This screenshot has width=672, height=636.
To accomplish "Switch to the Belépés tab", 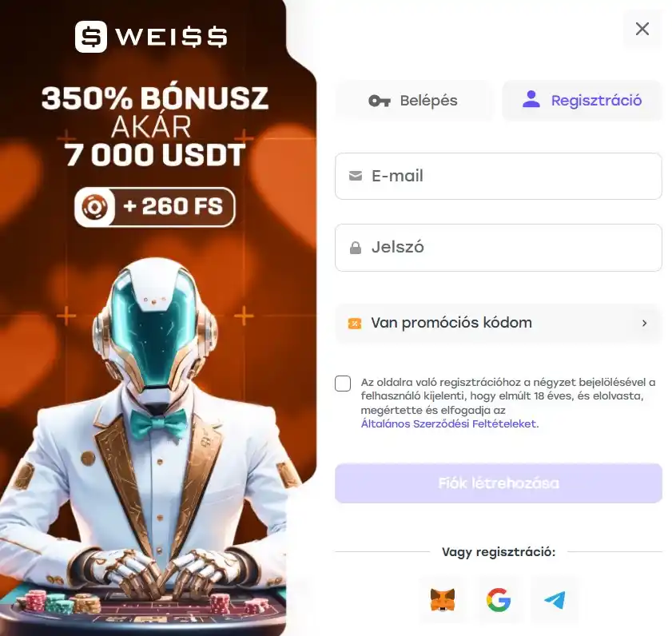I will point(414,101).
